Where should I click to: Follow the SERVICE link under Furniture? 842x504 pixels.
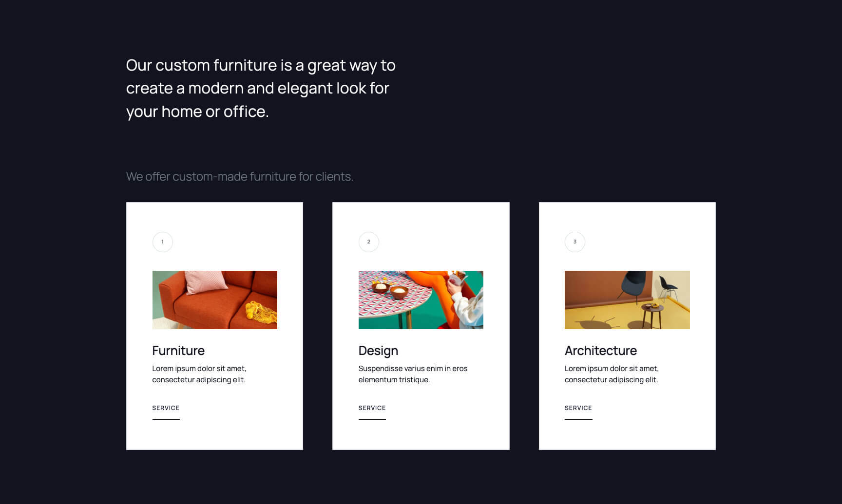[x=166, y=408]
